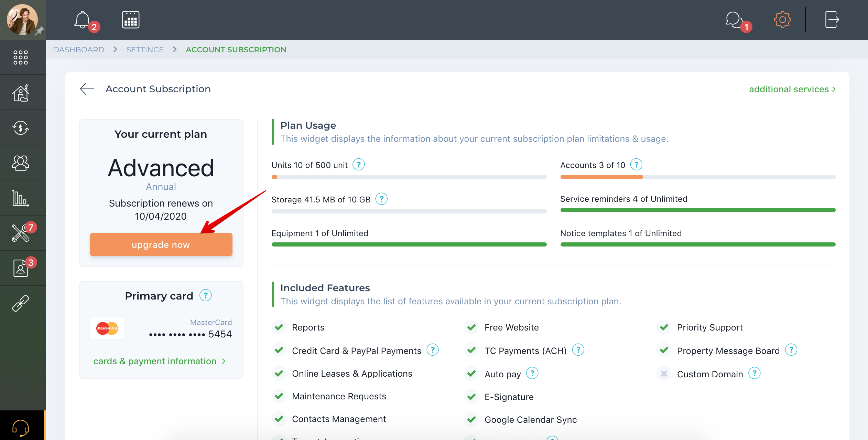The image size is (868, 440).
Task: Open the reports bar chart sidebar icon
Action: 21,198
